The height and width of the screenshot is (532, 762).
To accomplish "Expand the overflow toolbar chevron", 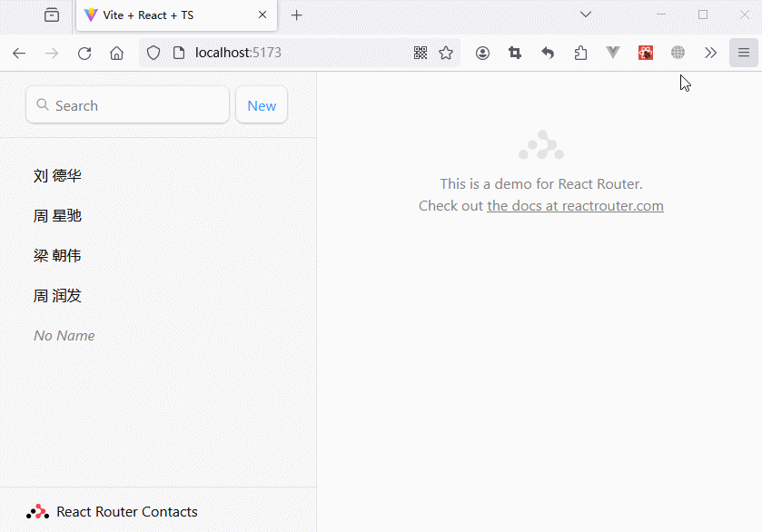I will click(710, 53).
